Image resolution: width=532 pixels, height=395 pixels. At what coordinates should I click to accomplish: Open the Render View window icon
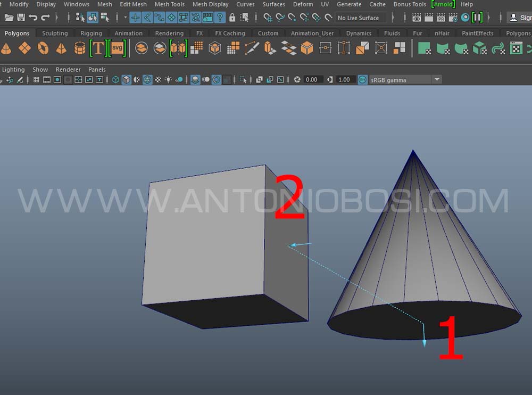coord(417,18)
